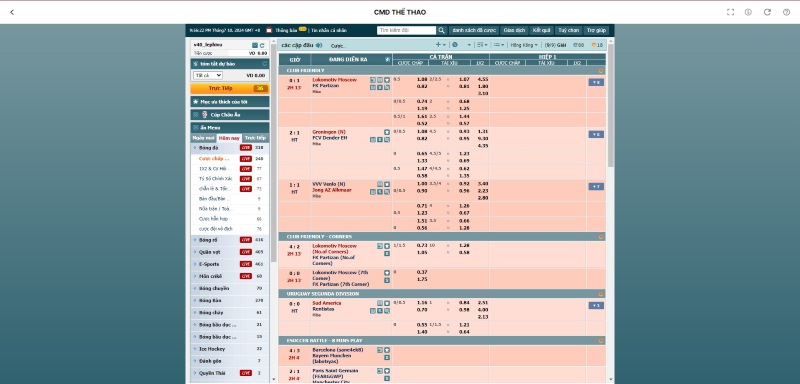Add Barcelona esoccer match to favorites
The image size is (800, 384).
[x=387, y=350]
